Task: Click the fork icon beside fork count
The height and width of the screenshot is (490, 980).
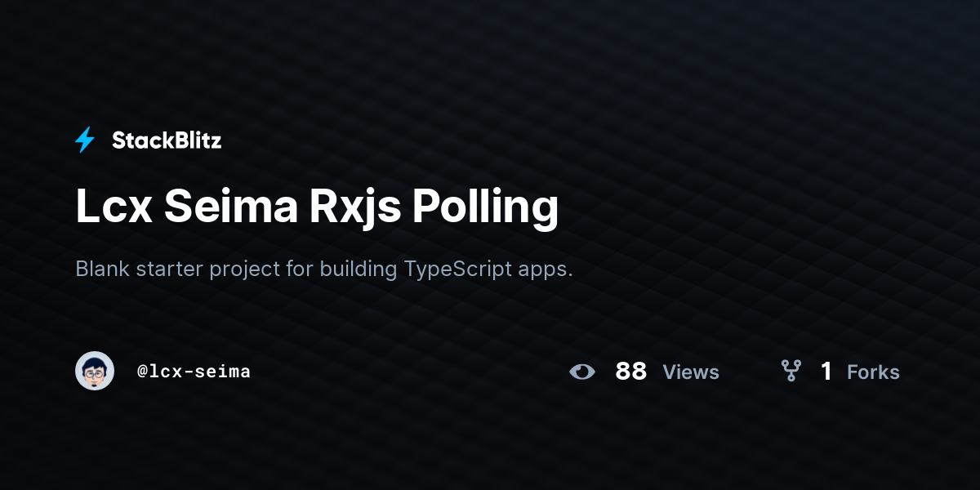Action: point(791,372)
